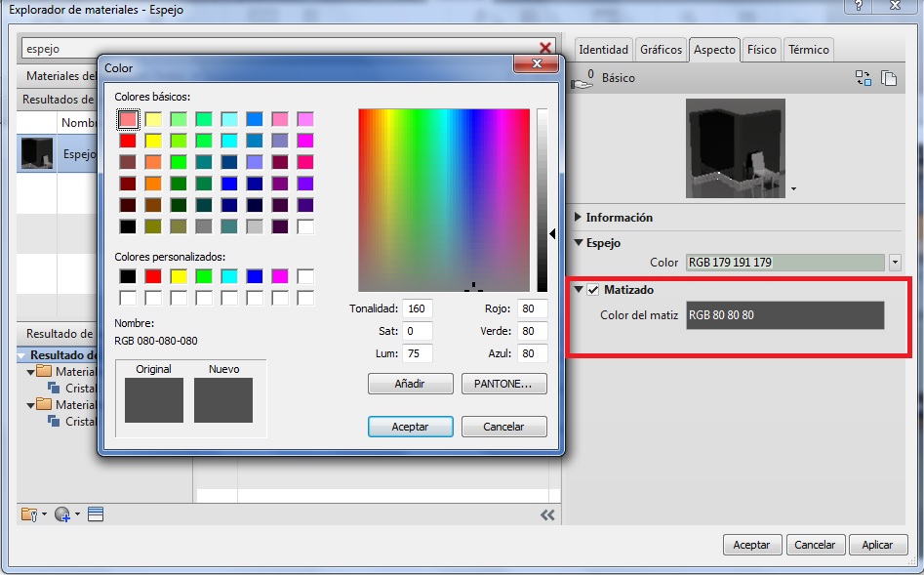Open the material library folder icon
This screenshot has height=575, width=924.
click(x=30, y=514)
